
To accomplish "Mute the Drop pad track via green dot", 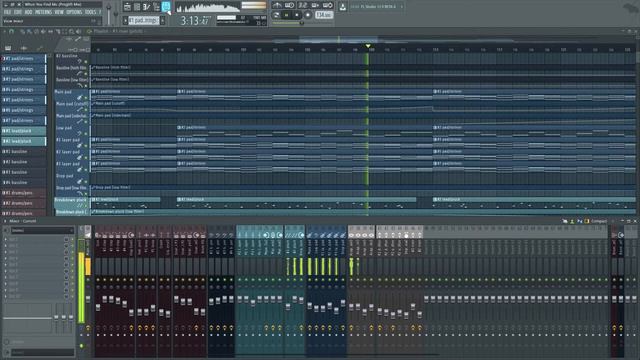I will [86, 182].
